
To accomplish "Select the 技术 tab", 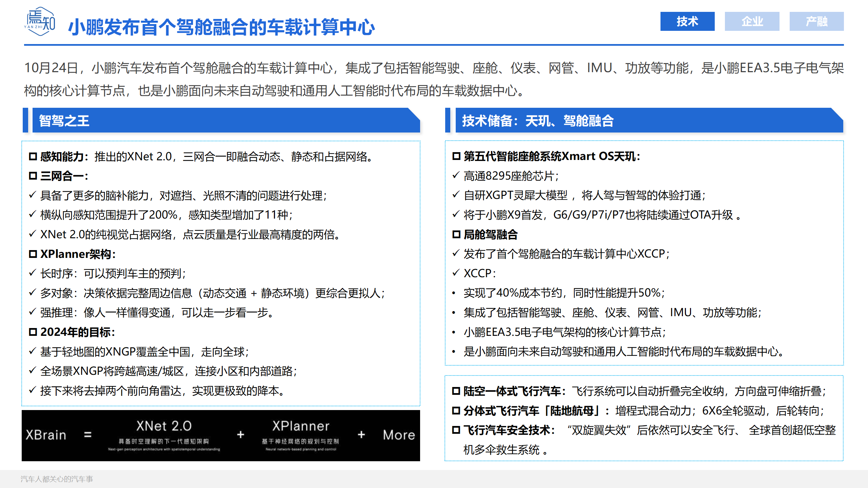I will point(687,21).
